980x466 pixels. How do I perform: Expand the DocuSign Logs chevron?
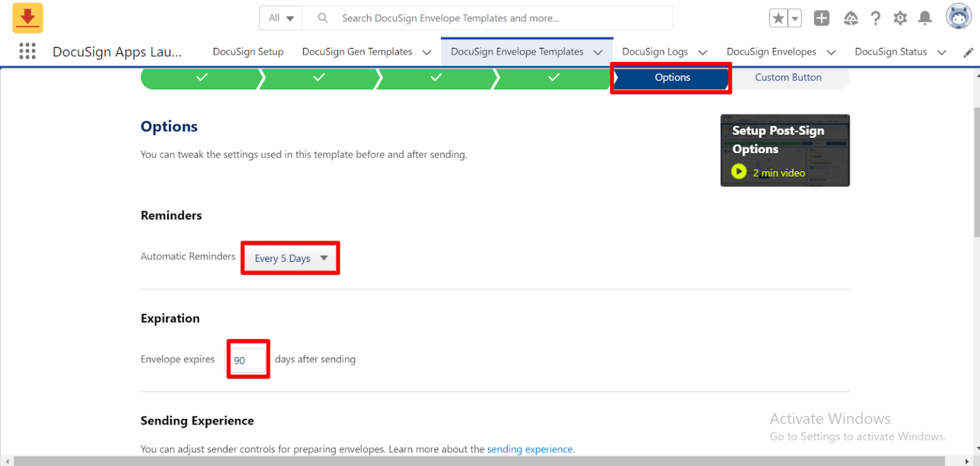click(702, 52)
